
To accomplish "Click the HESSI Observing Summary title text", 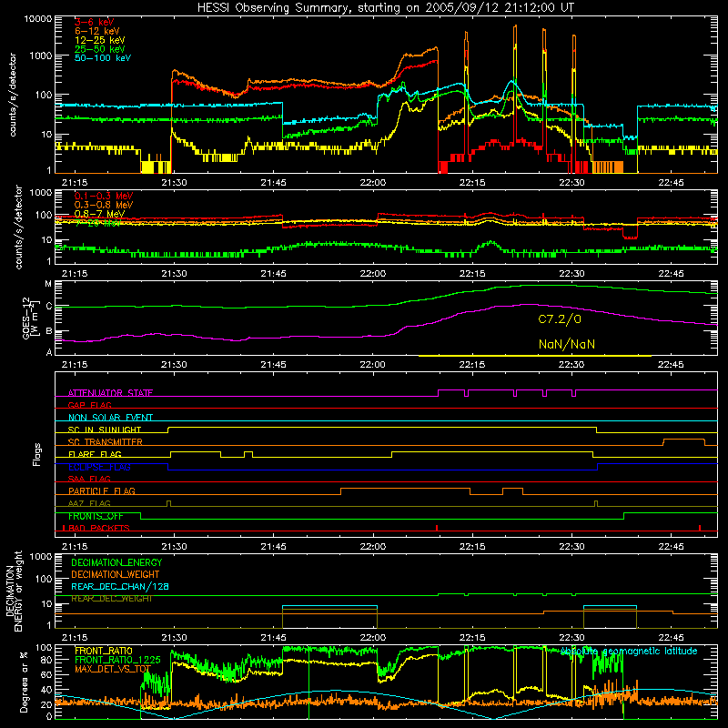I will [385, 7].
